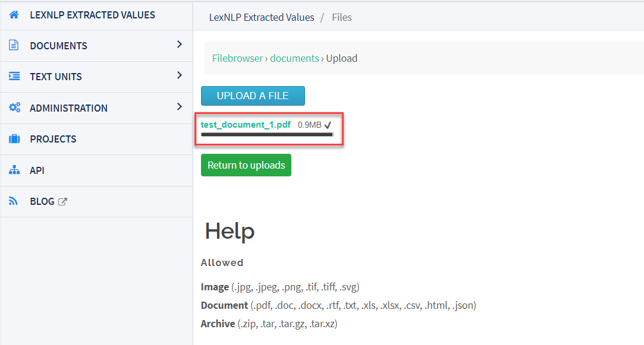Click the home icon beside LexNLP Extracted Values
The image size is (644, 345).
(x=14, y=15)
